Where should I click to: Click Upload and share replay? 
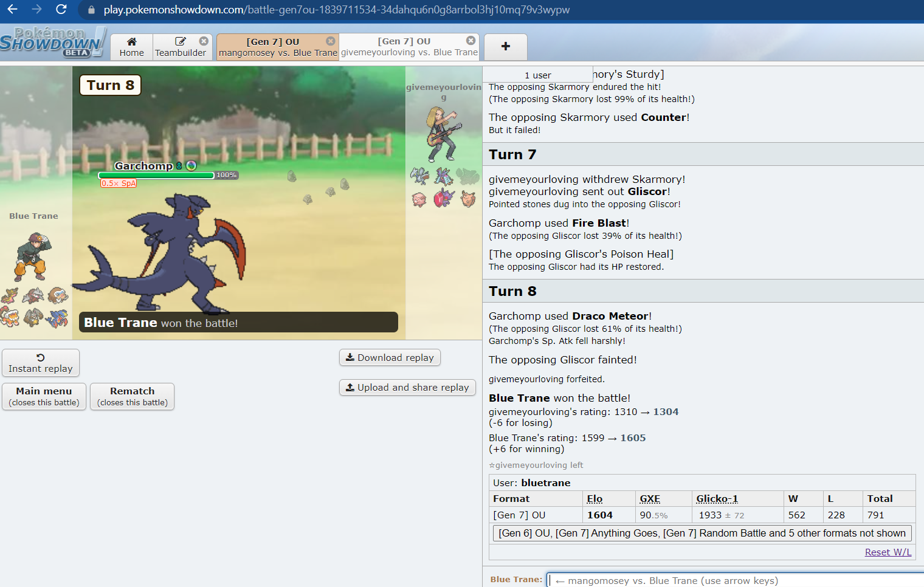407,388
